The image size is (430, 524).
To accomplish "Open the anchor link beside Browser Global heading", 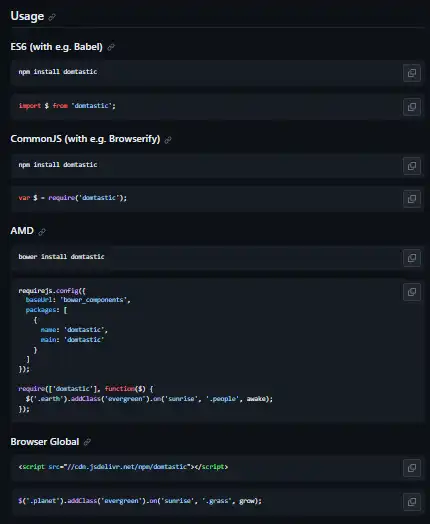I will pyautogui.click(x=87, y=442).
